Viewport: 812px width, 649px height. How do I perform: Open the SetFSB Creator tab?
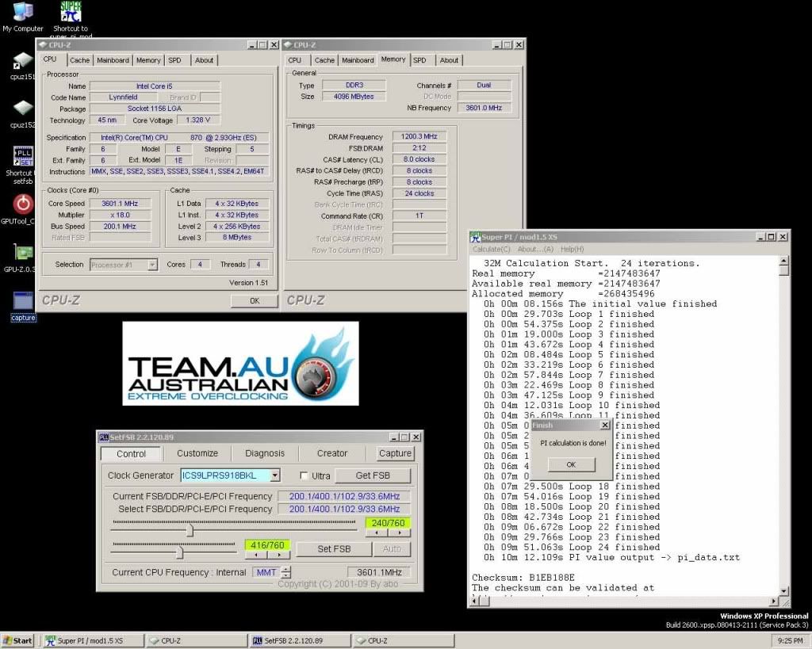point(332,453)
